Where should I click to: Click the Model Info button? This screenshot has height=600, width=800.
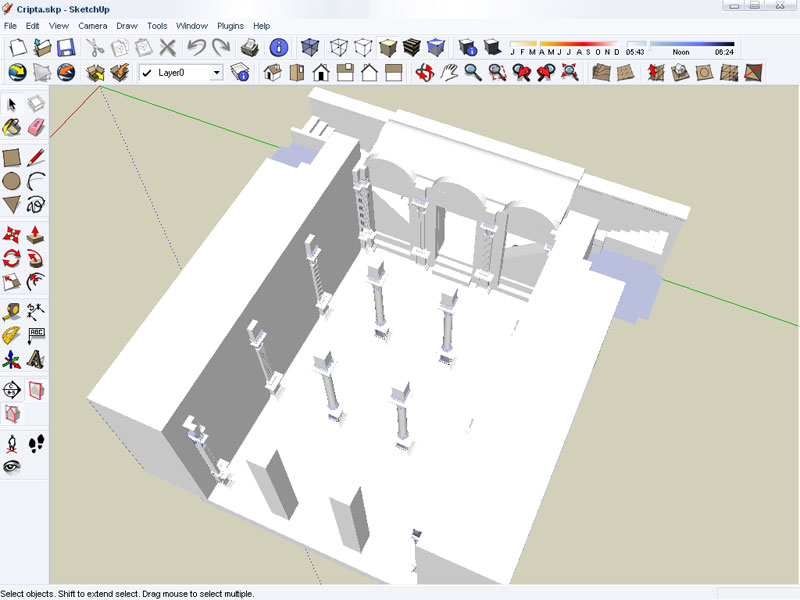pyautogui.click(x=279, y=47)
